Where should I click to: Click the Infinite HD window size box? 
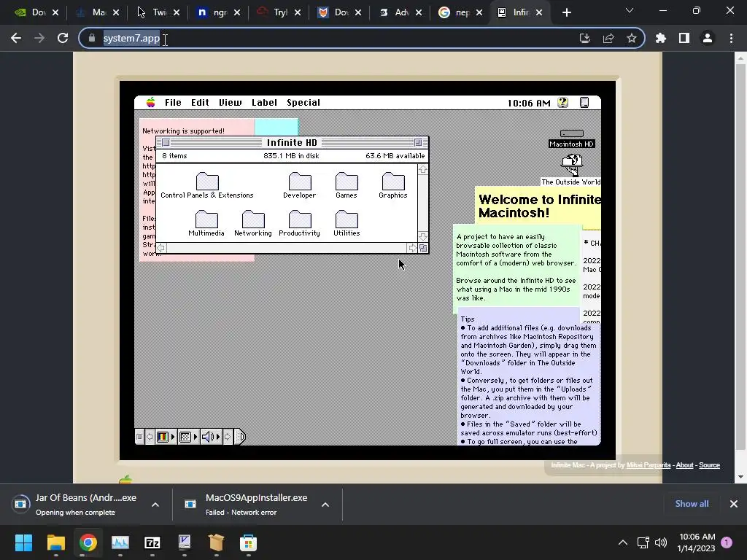click(423, 248)
